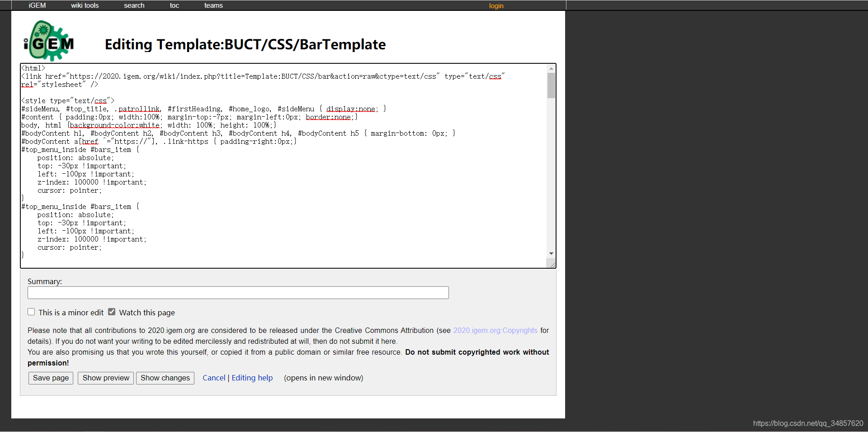Click the 'body, html' CSS rule line

tap(149, 125)
